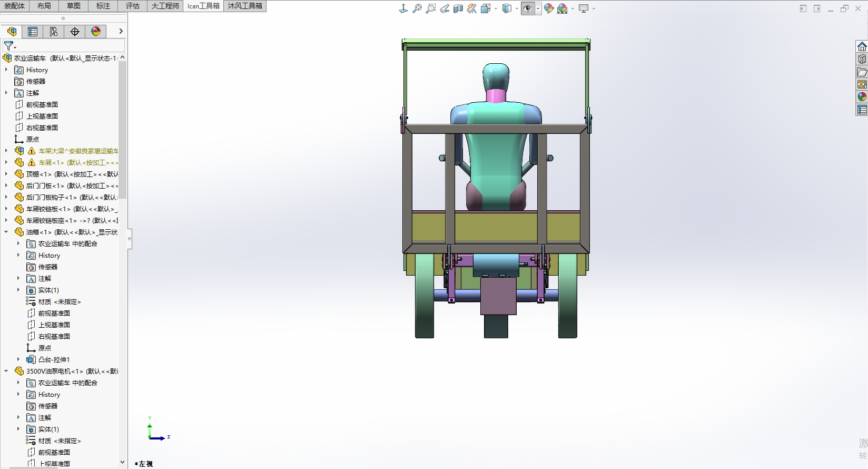The height and width of the screenshot is (469, 868).
Task: Select the 装配体 ribbon tab
Action: (x=14, y=6)
